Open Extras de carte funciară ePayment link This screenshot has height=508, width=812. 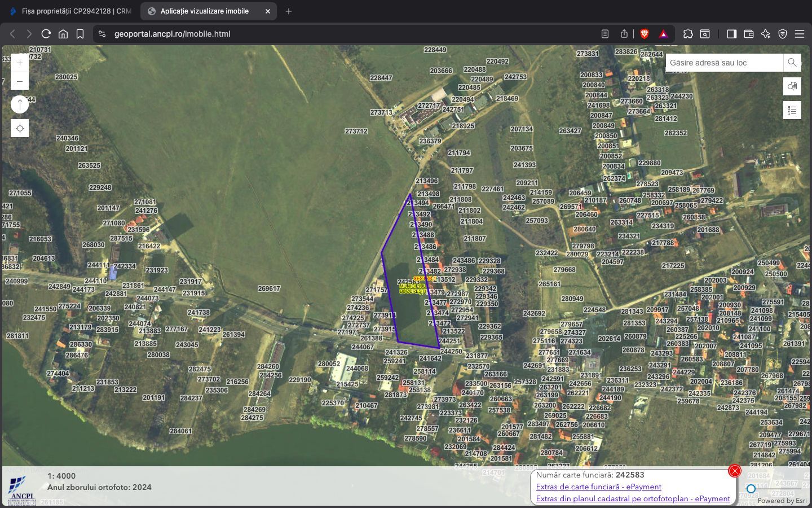[598, 487]
